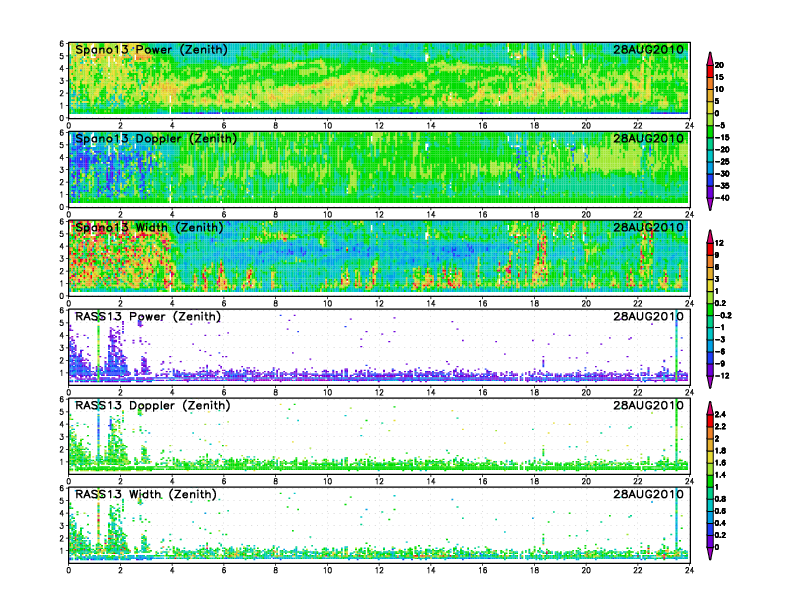
Task: Click 28AUG2010 date in Spano13 Width panel
Action: pos(648,227)
